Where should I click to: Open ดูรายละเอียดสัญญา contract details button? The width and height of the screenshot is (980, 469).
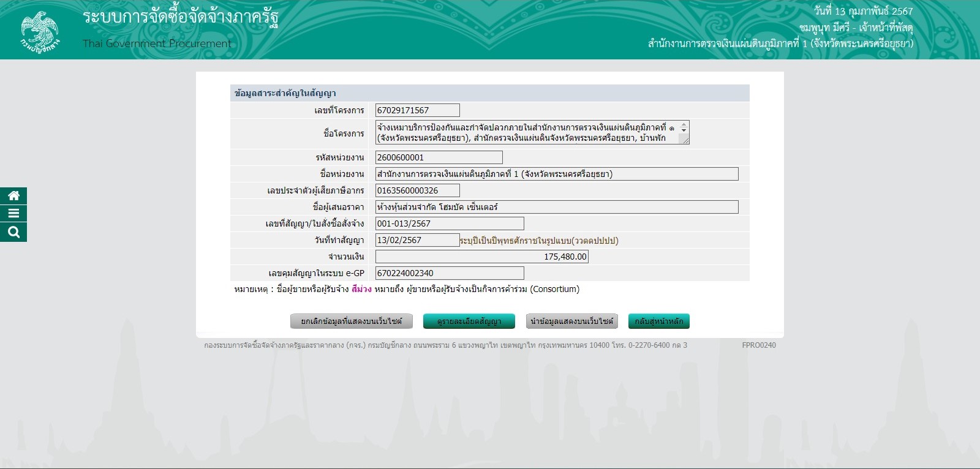(469, 321)
